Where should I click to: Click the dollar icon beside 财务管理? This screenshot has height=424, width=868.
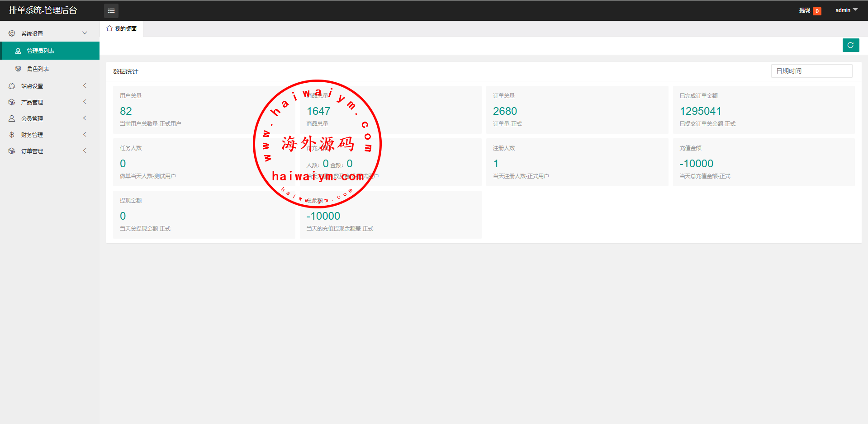pyautogui.click(x=12, y=135)
